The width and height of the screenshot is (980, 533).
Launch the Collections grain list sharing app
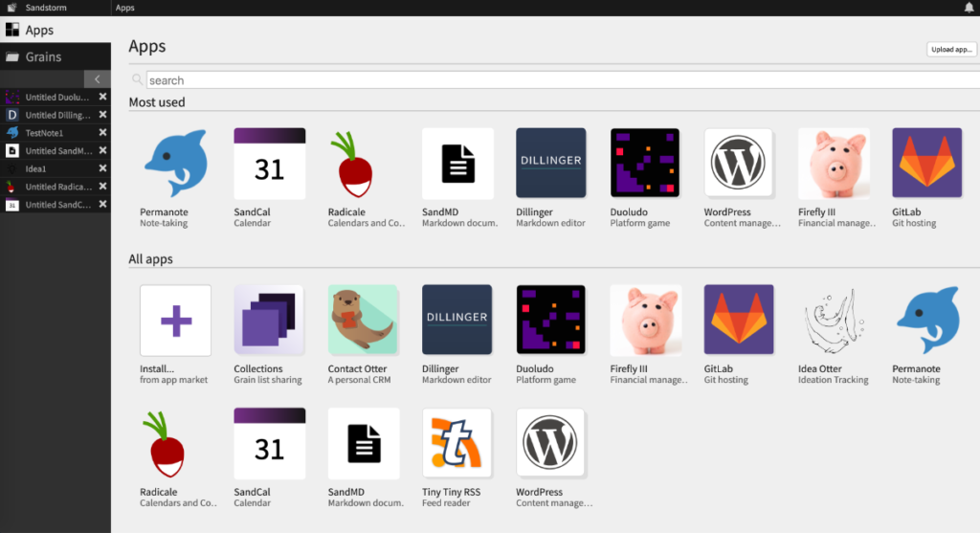tap(269, 320)
